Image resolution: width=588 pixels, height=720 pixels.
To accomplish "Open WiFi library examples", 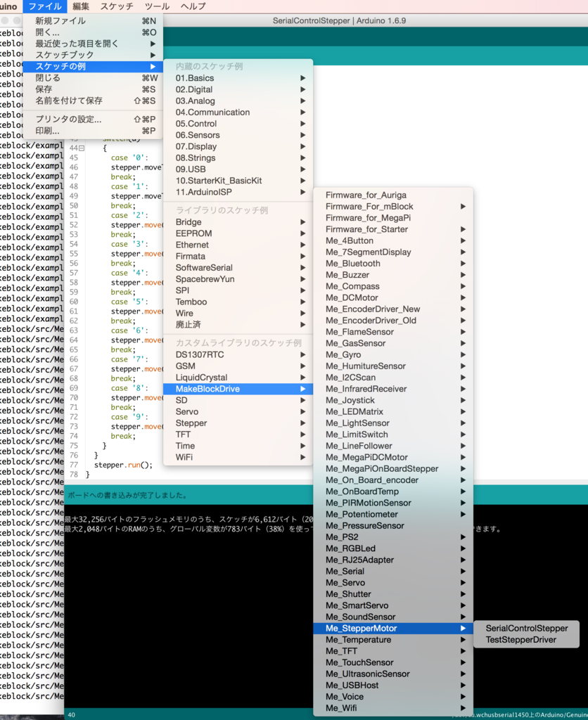I will [x=238, y=457].
